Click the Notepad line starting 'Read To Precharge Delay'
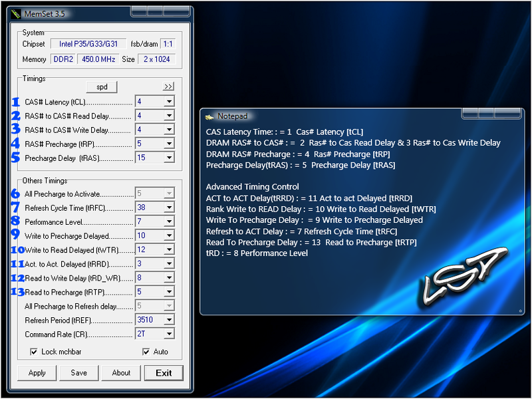Viewport: 532px width, 399px height. coord(311,242)
